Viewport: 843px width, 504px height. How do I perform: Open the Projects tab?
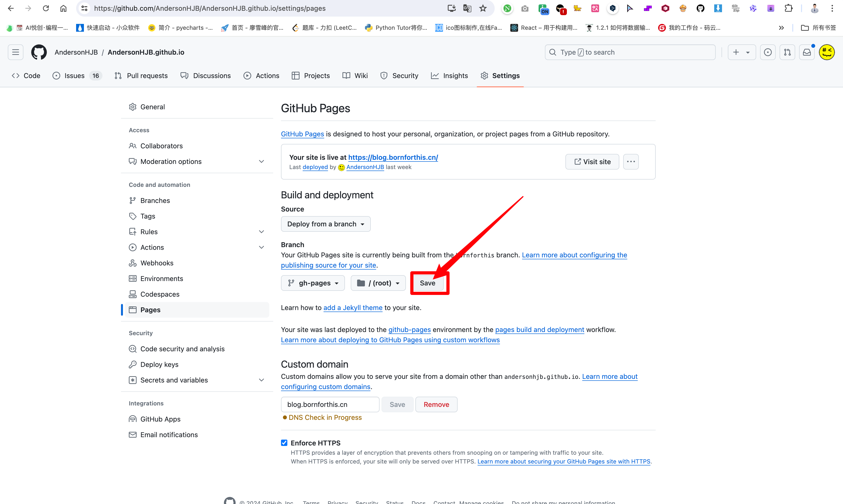click(x=311, y=76)
